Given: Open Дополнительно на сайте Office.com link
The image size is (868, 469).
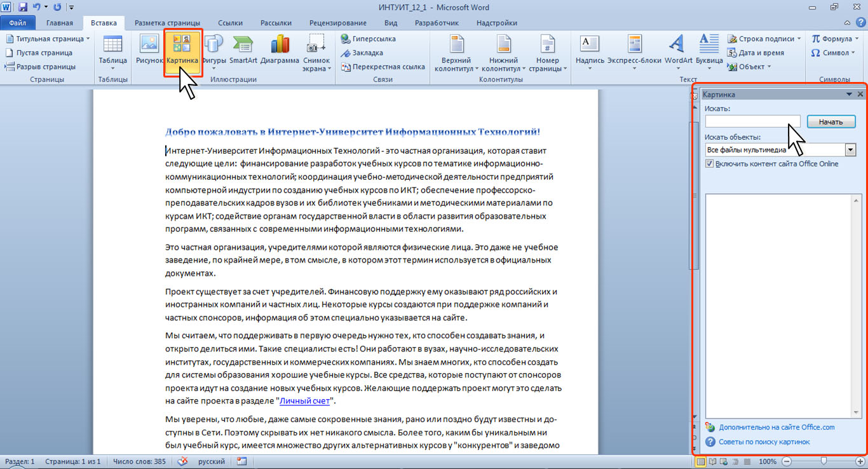Looking at the screenshot, I should coord(776,427).
